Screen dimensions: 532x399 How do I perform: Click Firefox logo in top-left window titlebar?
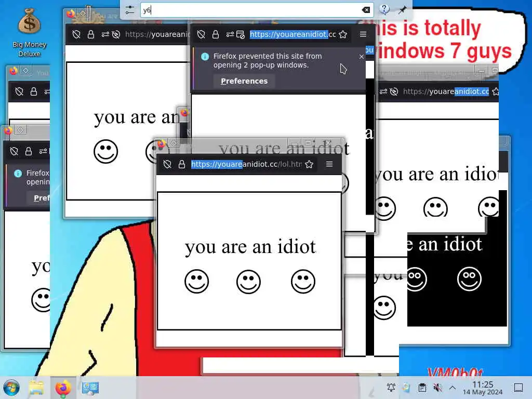[71, 14]
